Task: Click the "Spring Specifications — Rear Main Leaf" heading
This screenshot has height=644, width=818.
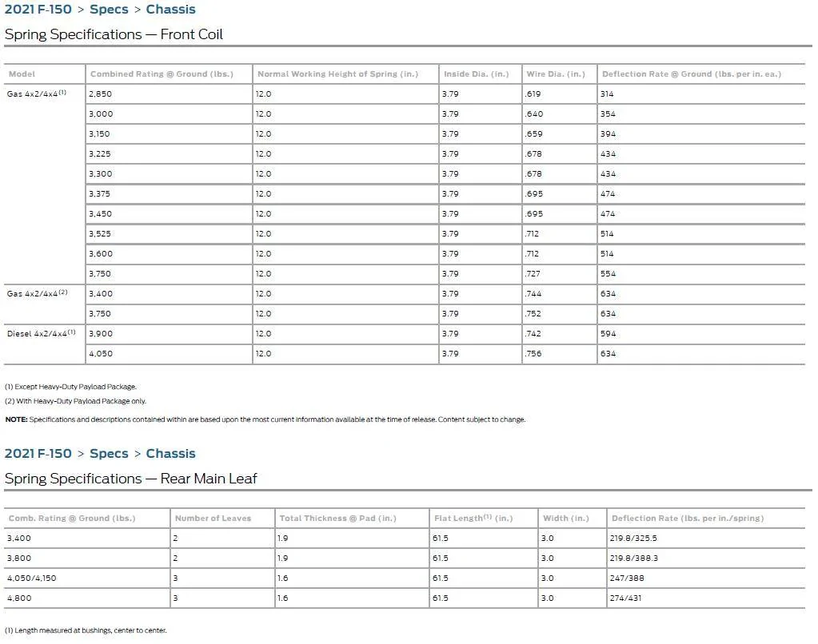Action: coord(130,479)
